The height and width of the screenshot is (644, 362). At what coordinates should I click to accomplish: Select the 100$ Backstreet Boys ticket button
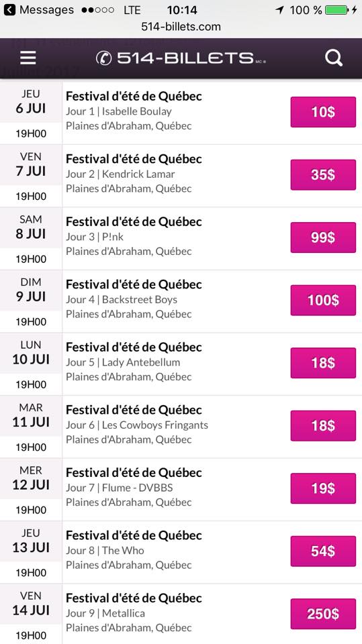pos(323,301)
